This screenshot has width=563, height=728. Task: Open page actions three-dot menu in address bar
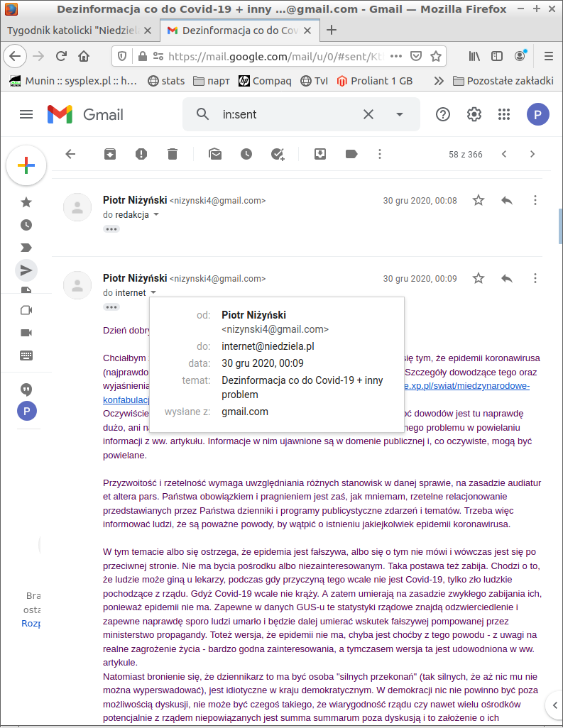396,56
